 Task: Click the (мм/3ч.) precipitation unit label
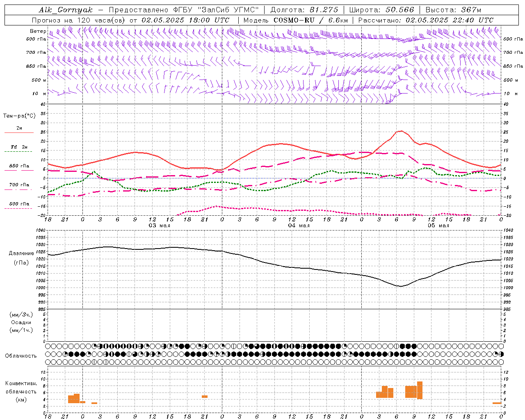[x=21, y=315]
